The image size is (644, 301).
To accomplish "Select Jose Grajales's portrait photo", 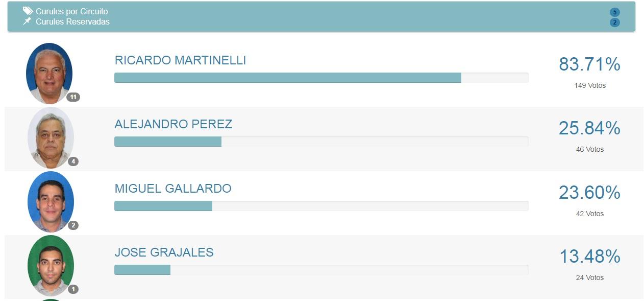I will coord(51,265).
